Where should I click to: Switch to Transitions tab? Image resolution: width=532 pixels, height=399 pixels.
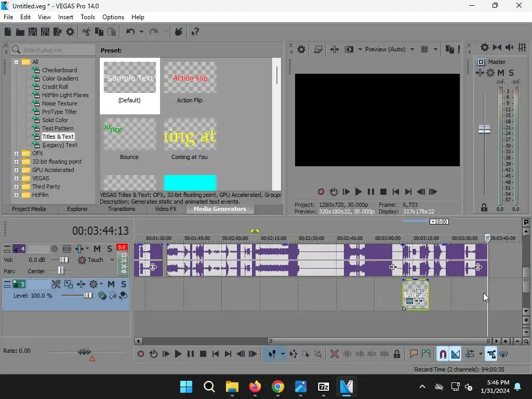coord(122,209)
